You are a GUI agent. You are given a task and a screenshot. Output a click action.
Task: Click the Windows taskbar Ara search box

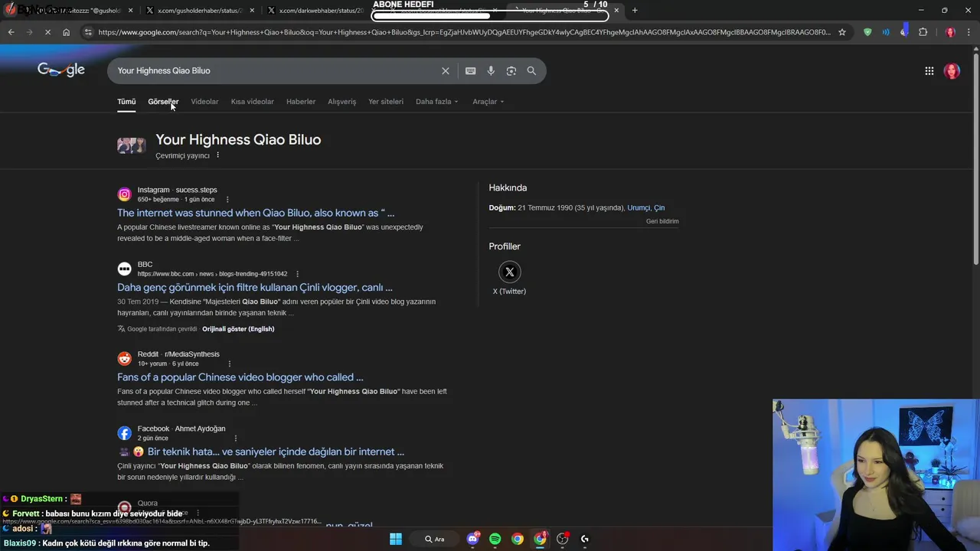[x=435, y=539]
